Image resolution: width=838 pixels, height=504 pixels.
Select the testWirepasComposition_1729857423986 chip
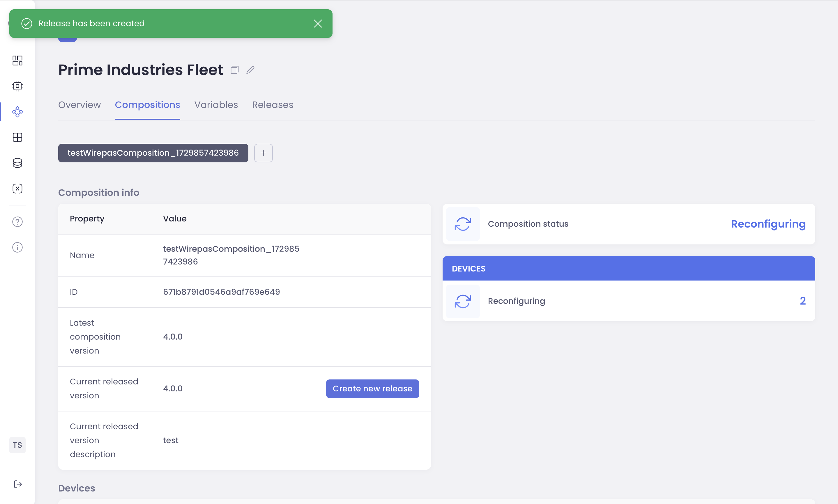coord(153,153)
